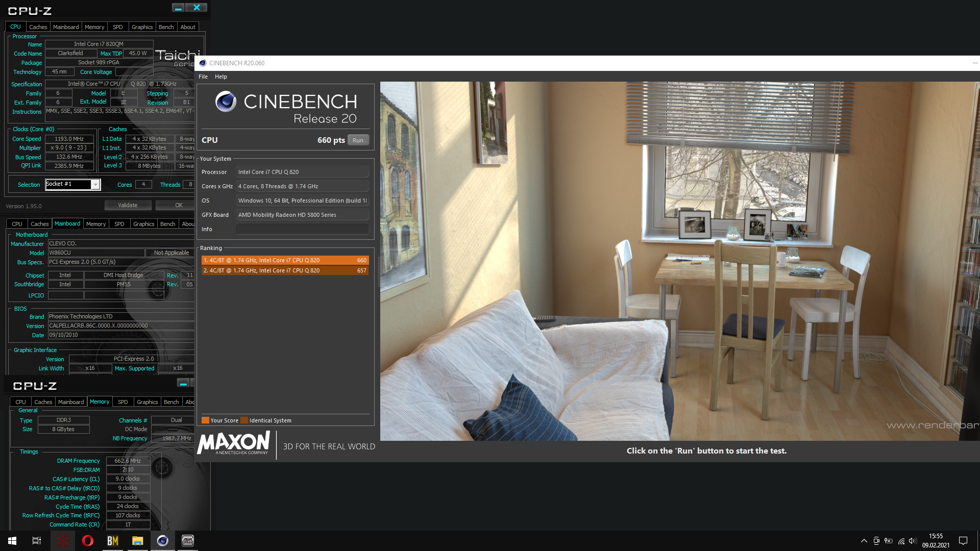This screenshot has width=980, height=551.
Task: Click the memory Size value 8 GBytes
Action: click(63, 429)
